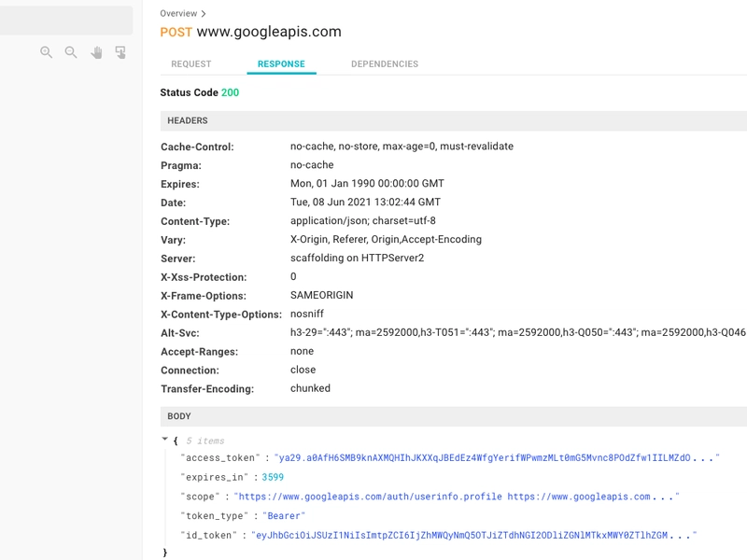Select the 'X-Origin, Referer' vary value
The image size is (747, 560).
pos(386,239)
